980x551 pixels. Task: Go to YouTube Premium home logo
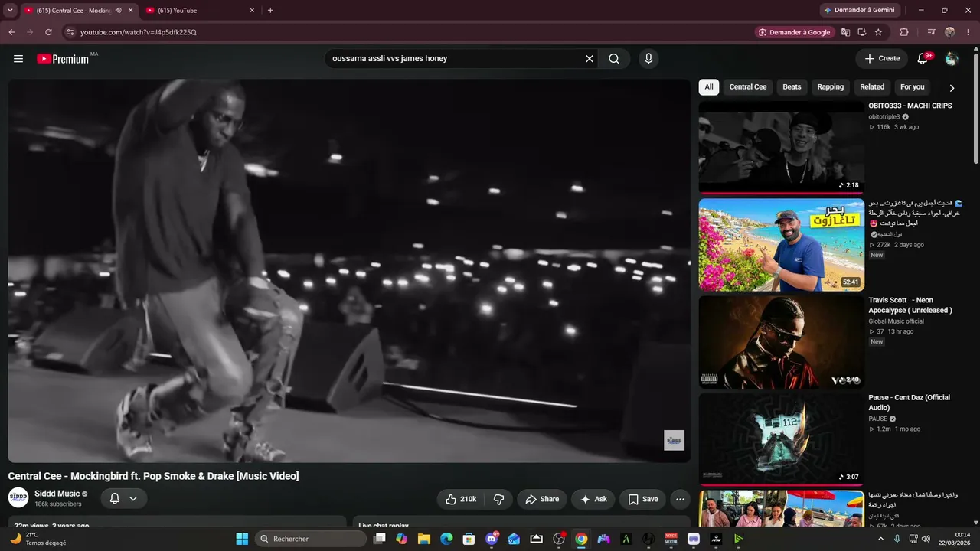click(x=63, y=59)
